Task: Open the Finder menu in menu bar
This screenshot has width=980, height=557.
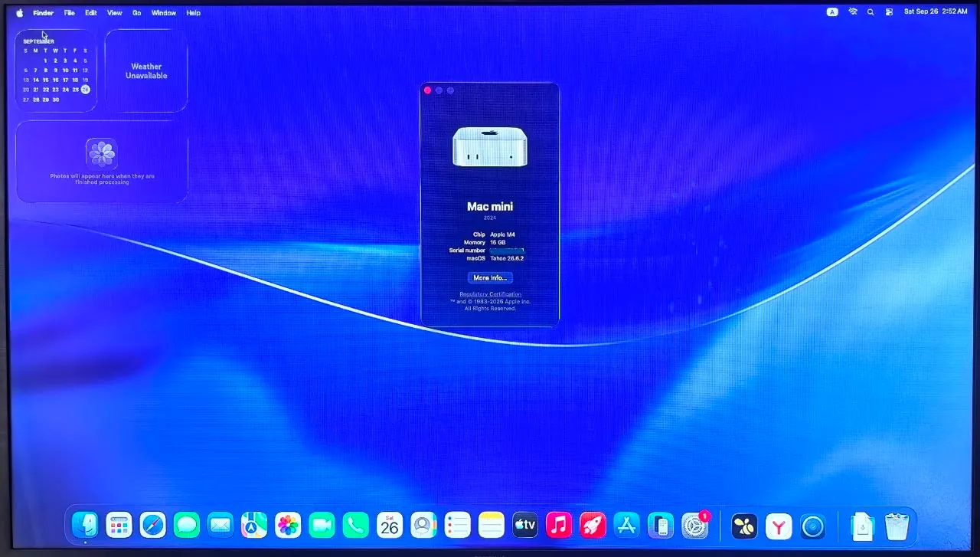Action: tap(43, 12)
